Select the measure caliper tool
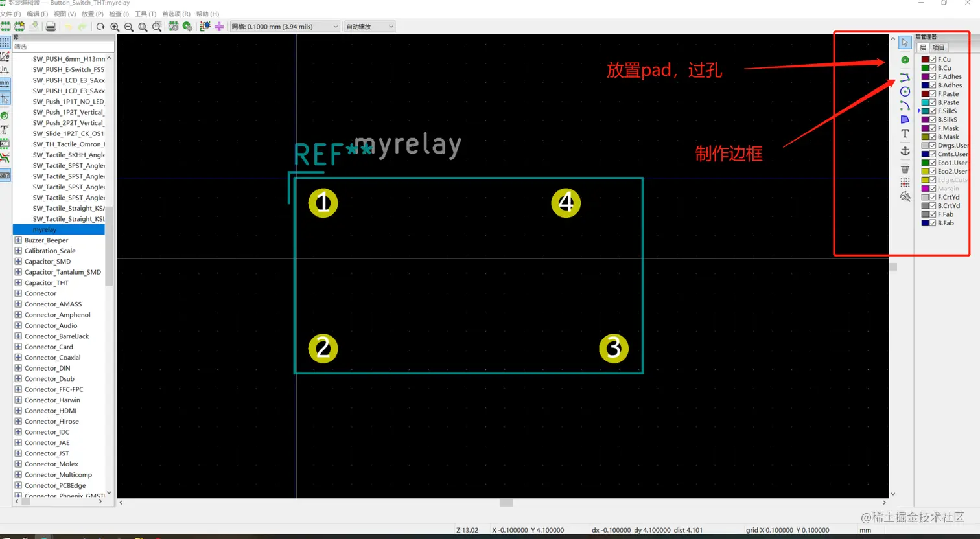This screenshot has height=539, width=980. click(905, 196)
